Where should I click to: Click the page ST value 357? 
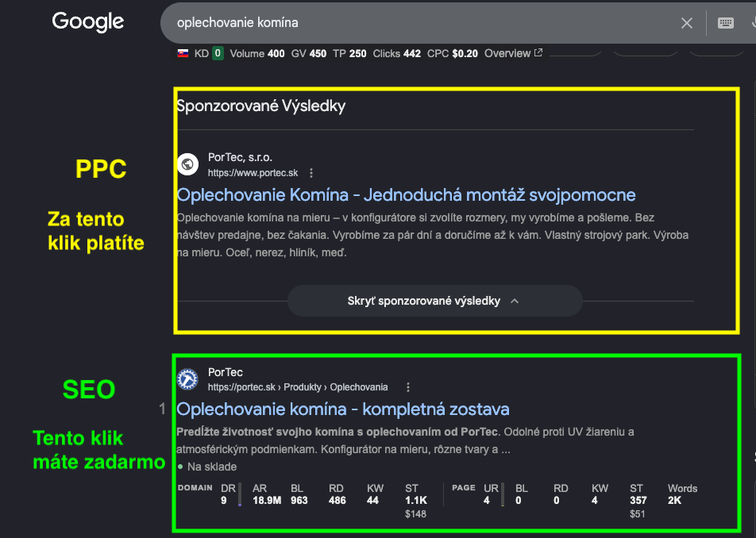pyautogui.click(x=638, y=501)
